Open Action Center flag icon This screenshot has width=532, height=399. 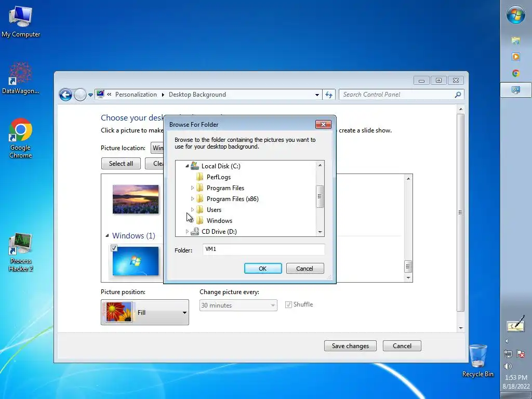pyautogui.click(x=521, y=354)
